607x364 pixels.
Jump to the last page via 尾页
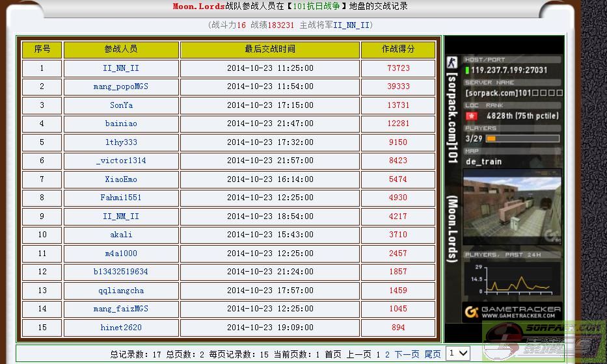433,354
